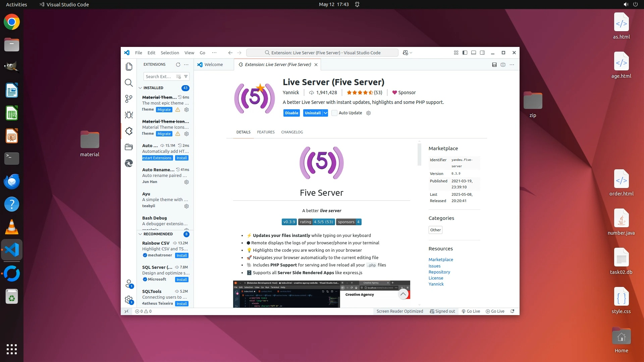Enable the Auto Update checkbox
Viewport: 644px width, 362px height.
pos(334,113)
